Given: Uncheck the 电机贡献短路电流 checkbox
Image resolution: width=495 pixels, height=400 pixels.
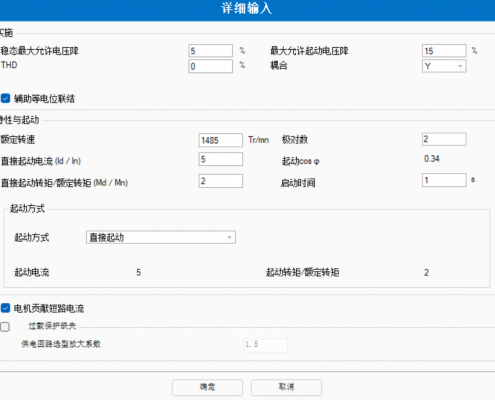Looking at the screenshot, I should [6, 308].
